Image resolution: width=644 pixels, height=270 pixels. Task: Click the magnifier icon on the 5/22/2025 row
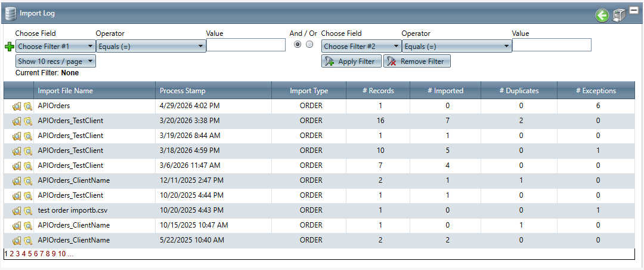coord(27,240)
